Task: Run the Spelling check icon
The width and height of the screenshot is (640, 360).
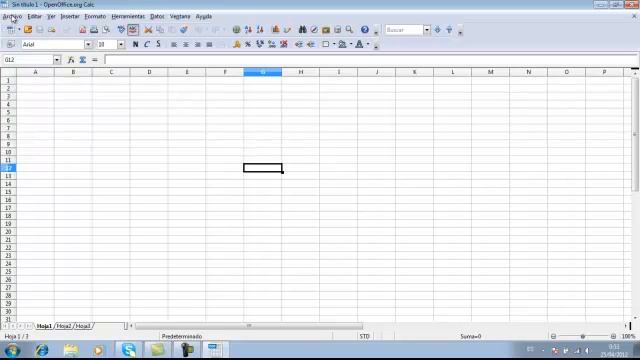Action: point(121,30)
